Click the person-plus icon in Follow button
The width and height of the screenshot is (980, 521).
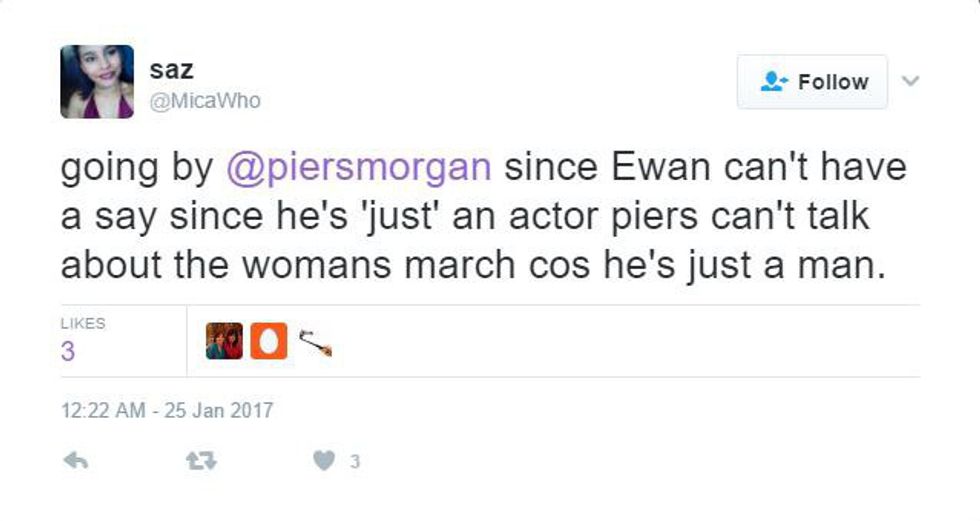point(774,82)
